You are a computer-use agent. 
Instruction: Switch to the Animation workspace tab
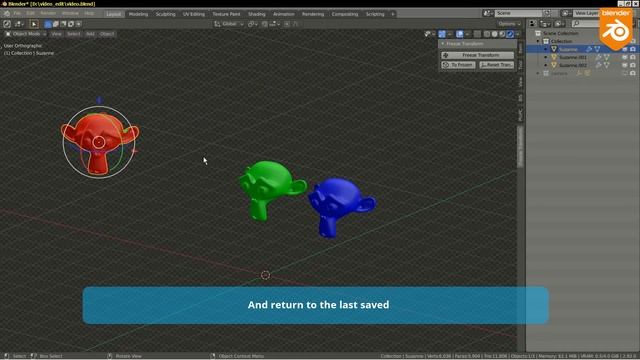coord(283,14)
